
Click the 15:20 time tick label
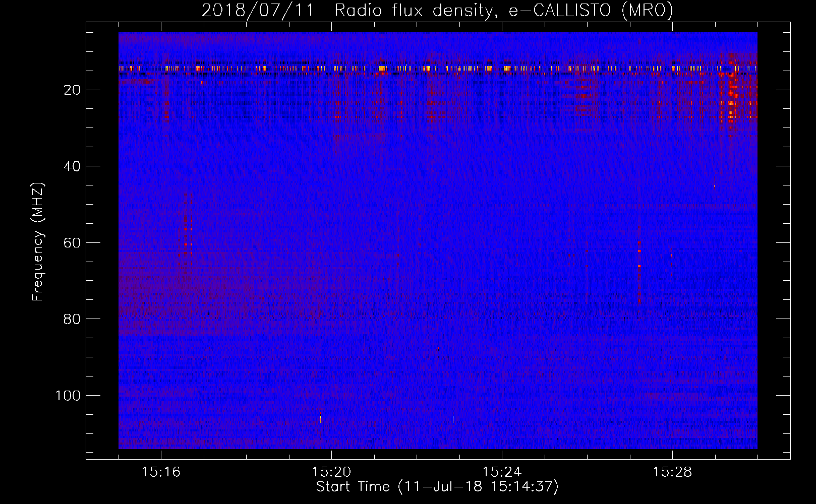click(331, 472)
